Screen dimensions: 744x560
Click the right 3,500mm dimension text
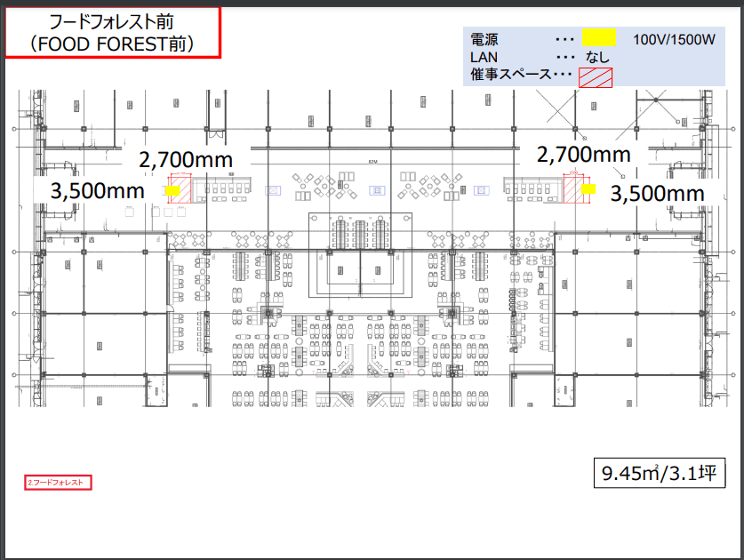(x=656, y=193)
